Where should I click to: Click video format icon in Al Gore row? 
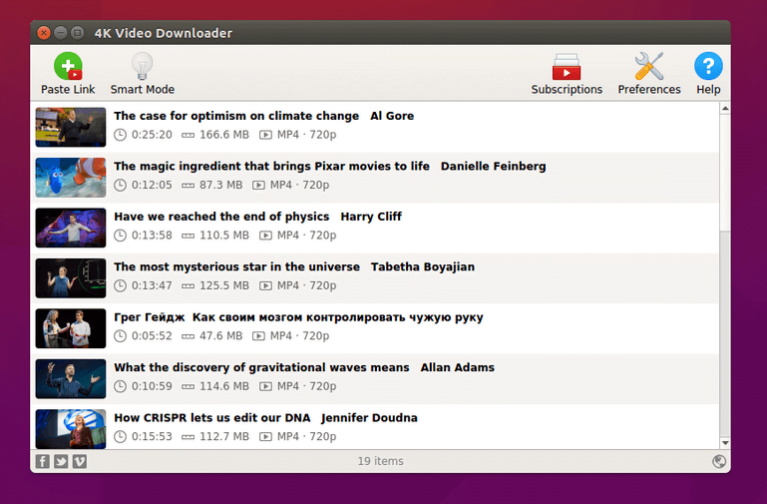point(266,135)
